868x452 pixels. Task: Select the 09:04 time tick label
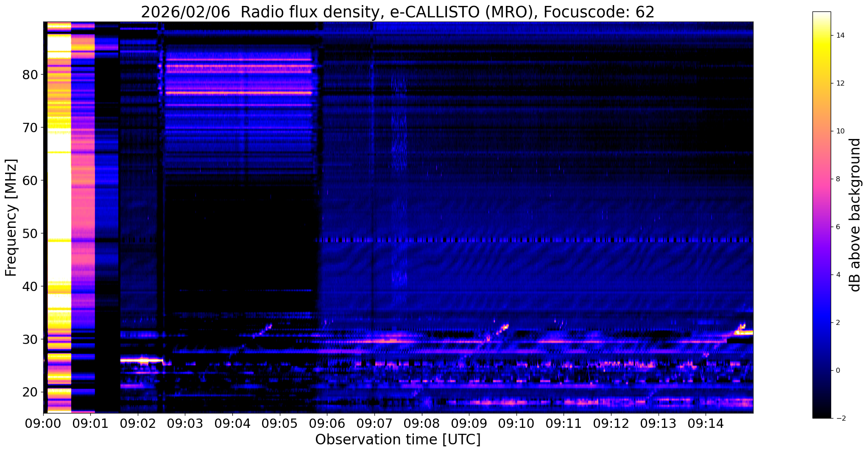tap(232, 423)
